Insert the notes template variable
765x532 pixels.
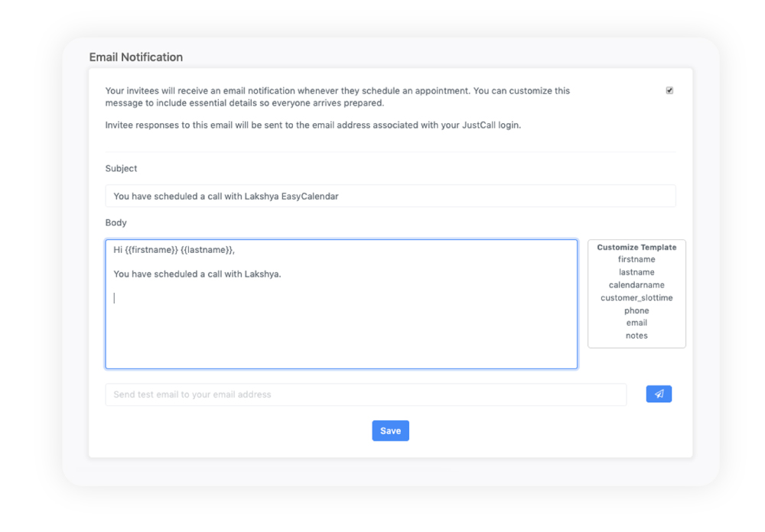click(636, 335)
